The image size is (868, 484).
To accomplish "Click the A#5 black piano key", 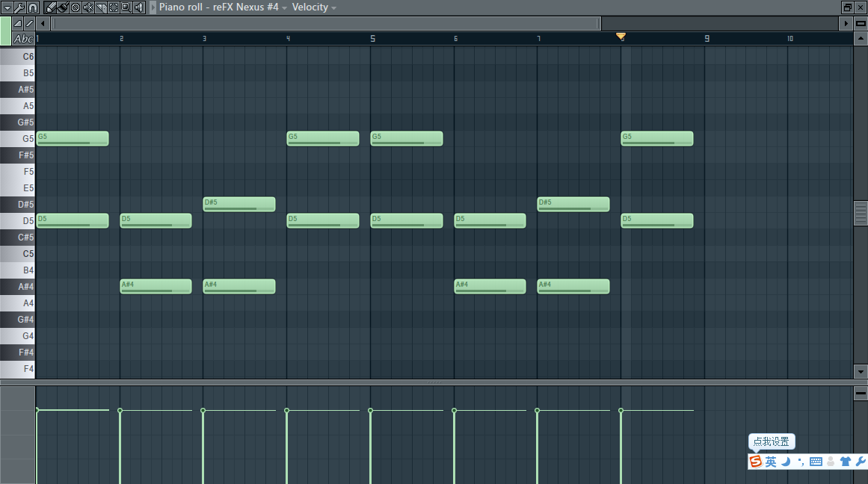I will (x=18, y=89).
